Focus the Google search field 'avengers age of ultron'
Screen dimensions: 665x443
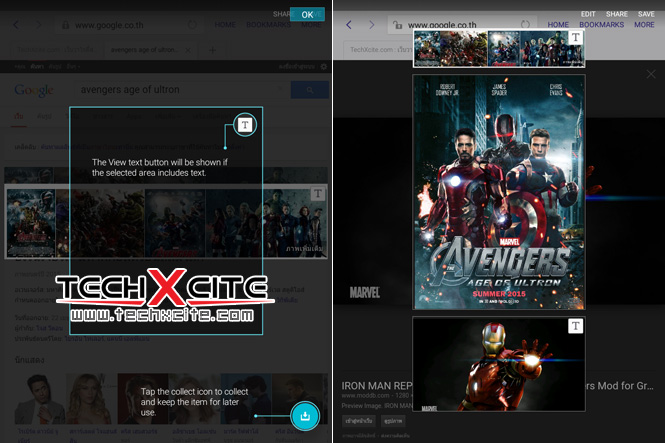[x=180, y=90]
